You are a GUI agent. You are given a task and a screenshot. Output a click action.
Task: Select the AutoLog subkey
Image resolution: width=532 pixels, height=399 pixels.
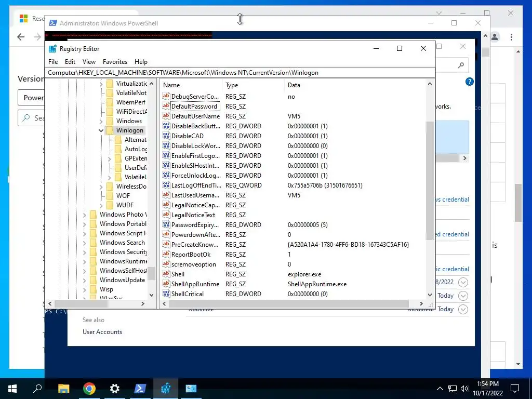pyautogui.click(x=136, y=149)
